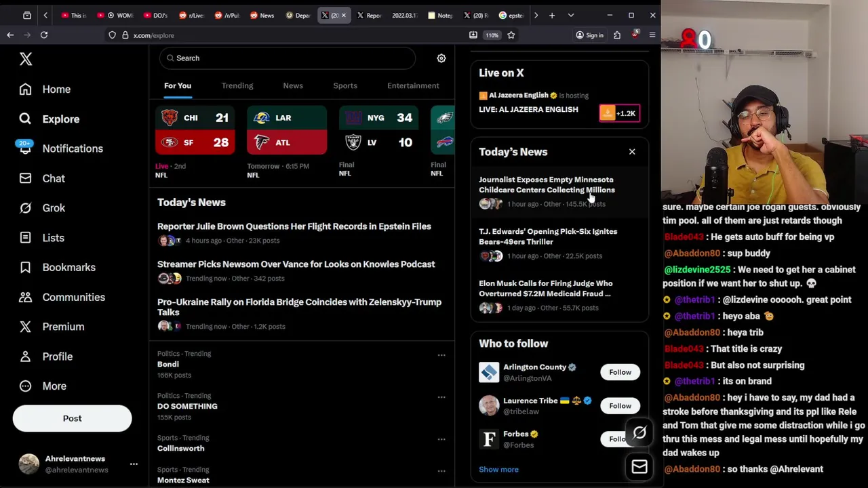Open account menu dots next to Ahrelevantnews
The image size is (868, 488).
coord(134,464)
